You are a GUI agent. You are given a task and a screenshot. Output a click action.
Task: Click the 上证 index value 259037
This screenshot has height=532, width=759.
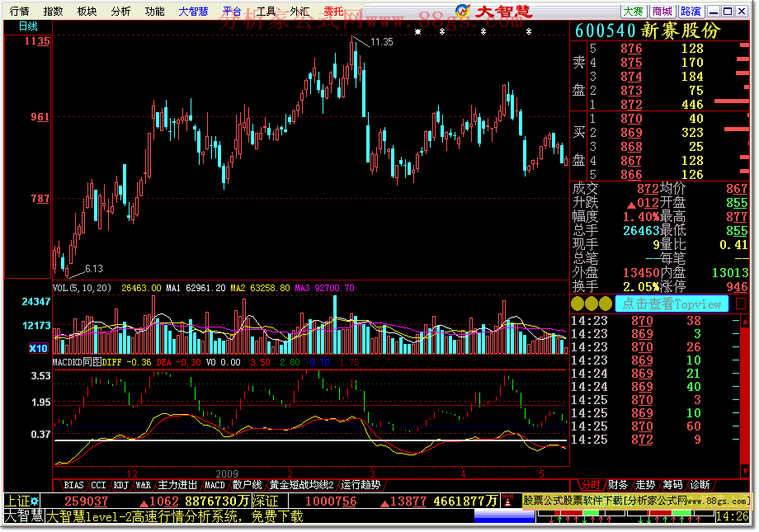86,501
